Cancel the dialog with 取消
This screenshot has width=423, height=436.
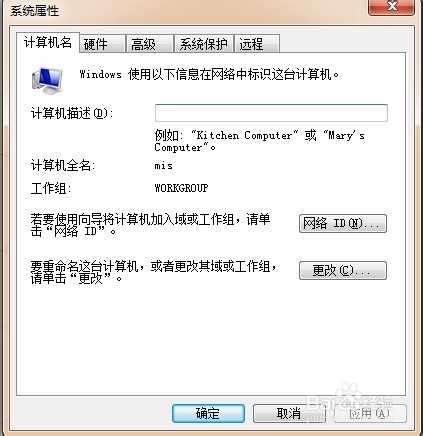(289, 414)
